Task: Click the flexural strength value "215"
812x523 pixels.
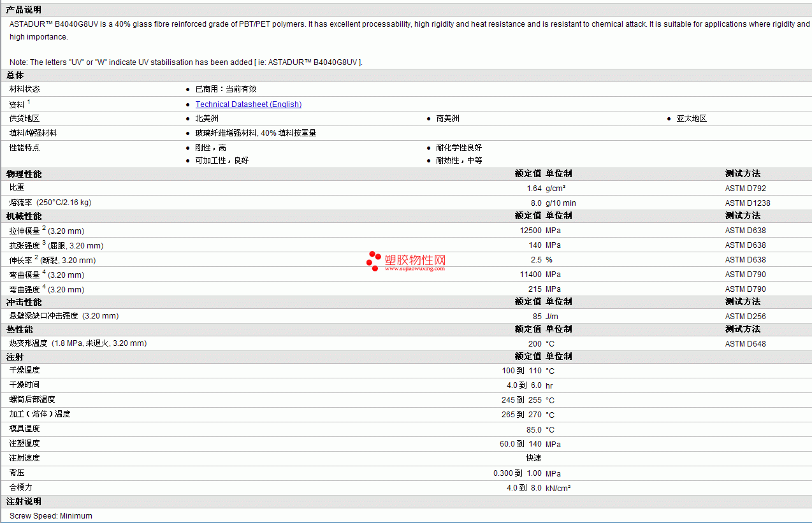Action: pos(535,289)
